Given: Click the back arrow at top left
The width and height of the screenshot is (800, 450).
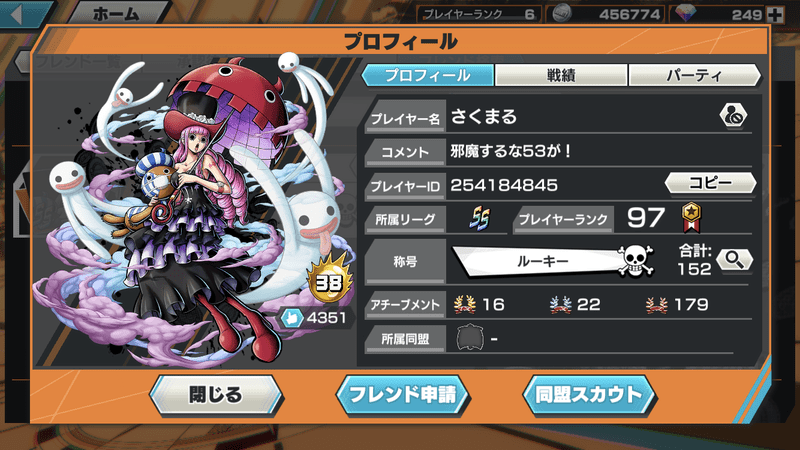Looking at the screenshot, I should tap(17, 14).
